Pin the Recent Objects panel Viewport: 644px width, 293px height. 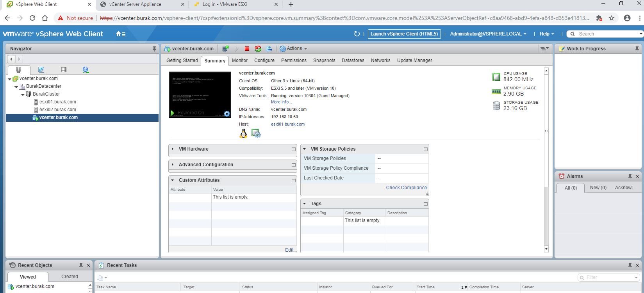click(x=81, y=265)
